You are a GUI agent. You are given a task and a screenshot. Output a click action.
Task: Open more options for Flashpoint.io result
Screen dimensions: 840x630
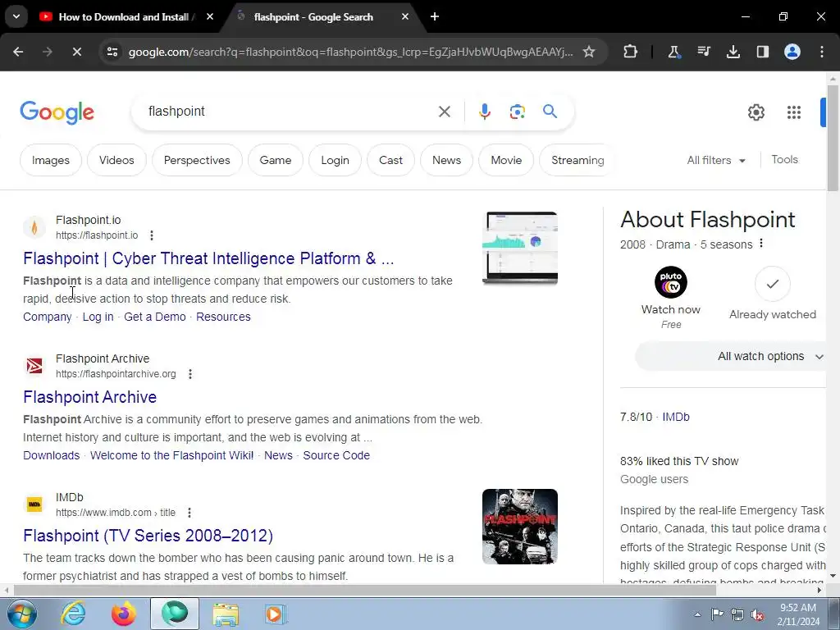tap(152, 235)
